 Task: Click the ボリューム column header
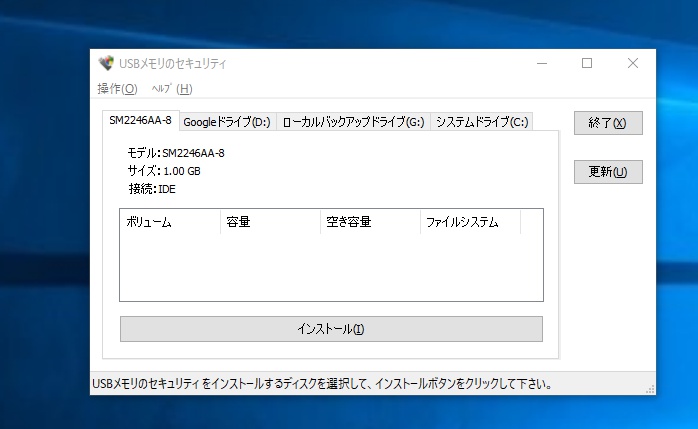170,222
